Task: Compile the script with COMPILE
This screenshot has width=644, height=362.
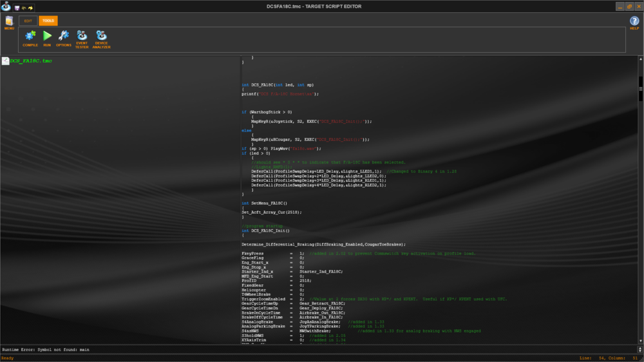Action: click(x=30, y=39)
